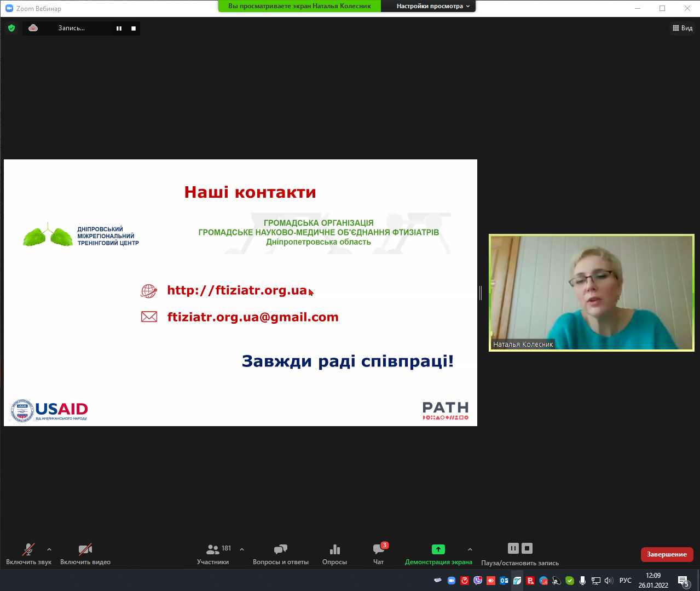Select Наталья Колесник video thumbnail

click(x=591, y=292)
